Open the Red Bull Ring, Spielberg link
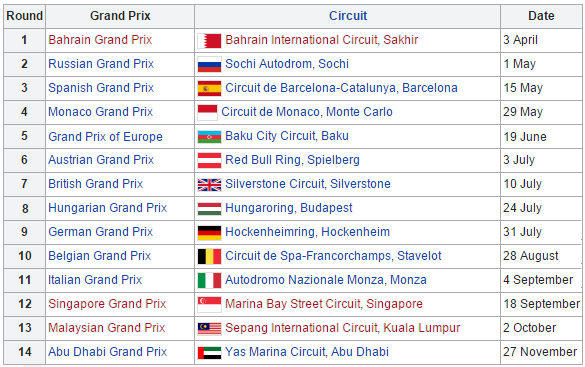 point(292,160)
